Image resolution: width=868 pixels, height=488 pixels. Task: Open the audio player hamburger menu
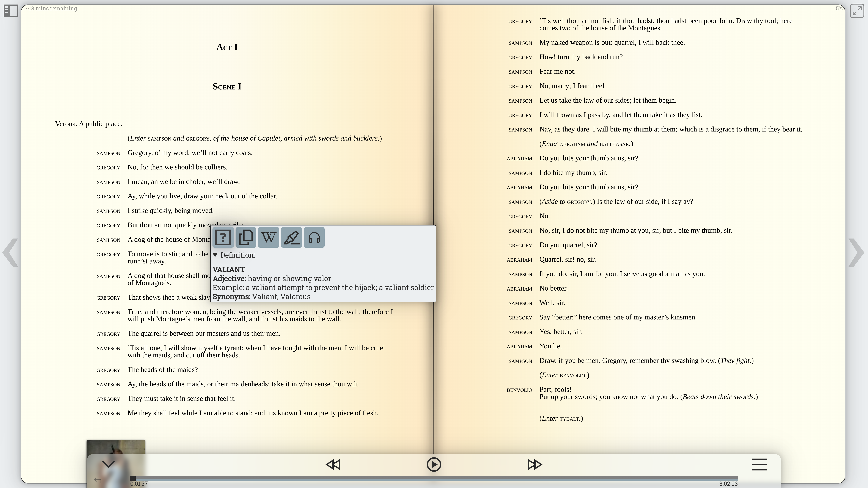[x=759, y=464]
